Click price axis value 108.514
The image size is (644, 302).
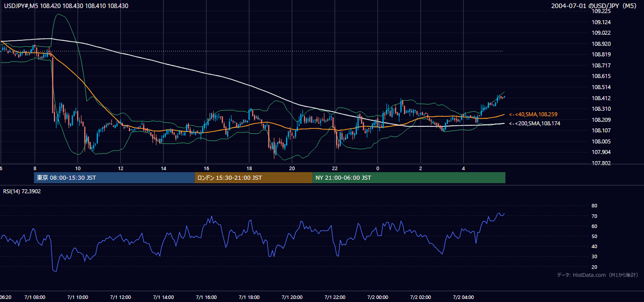[601, 87]
